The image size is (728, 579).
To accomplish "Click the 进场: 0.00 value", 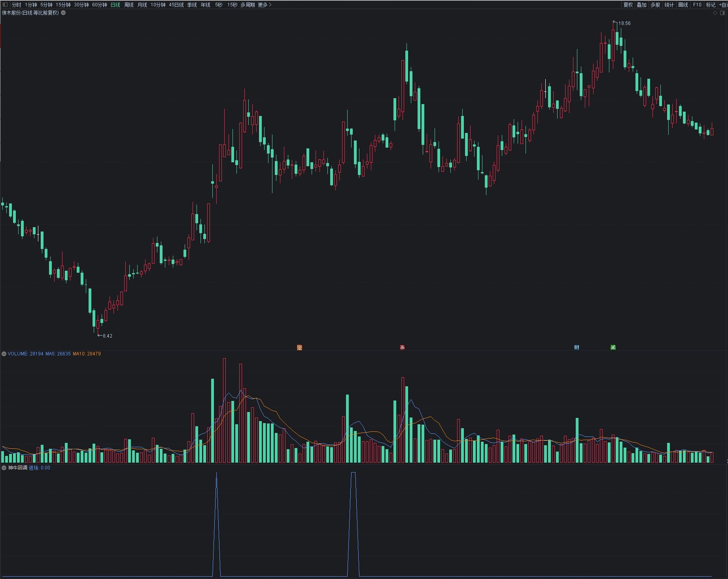I will (40, 468).
